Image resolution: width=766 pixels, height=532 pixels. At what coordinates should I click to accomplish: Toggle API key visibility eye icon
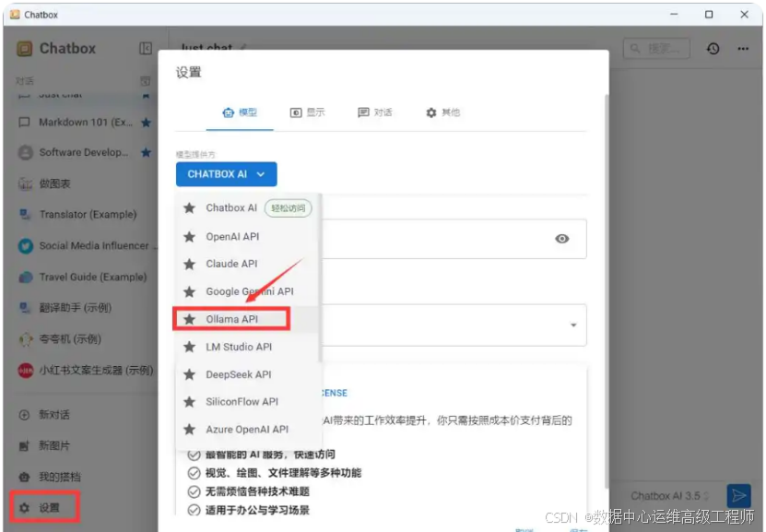point(561,239)
